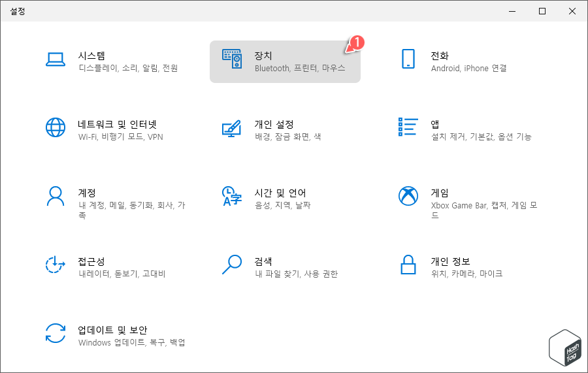Click the 접근성 icon

(x=56, y=265)
